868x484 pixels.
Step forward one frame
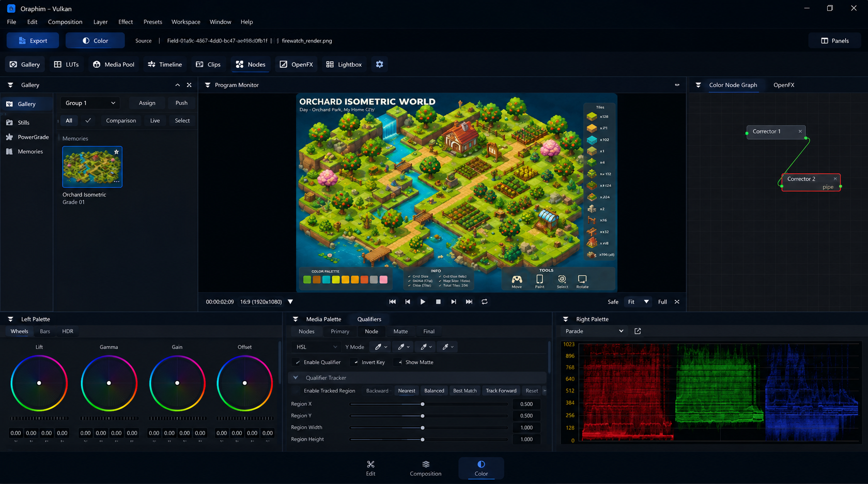[x=454, y=302]
